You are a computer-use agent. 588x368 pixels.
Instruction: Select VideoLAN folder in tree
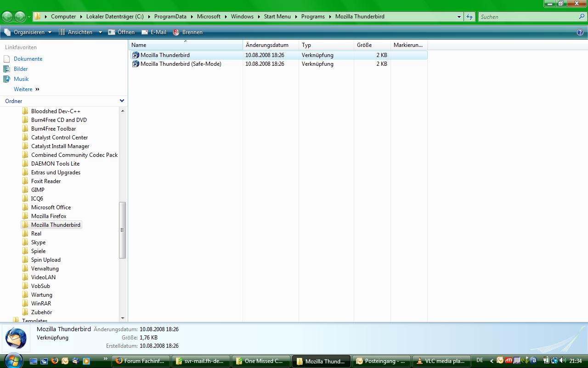point(43,277)
